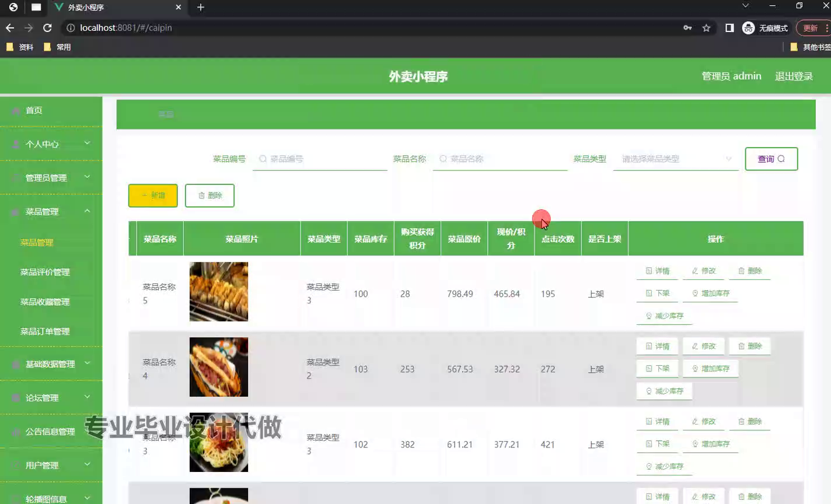Click 修改 for 菜品名称4
The height and width of the screenshot is (504, 831).
[703, 346]
